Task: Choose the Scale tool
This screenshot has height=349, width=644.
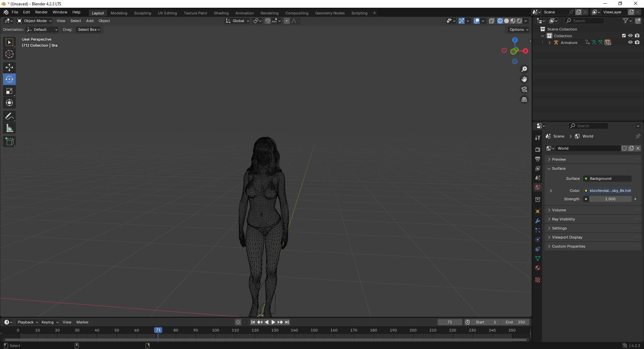Action: pos(9,91)
